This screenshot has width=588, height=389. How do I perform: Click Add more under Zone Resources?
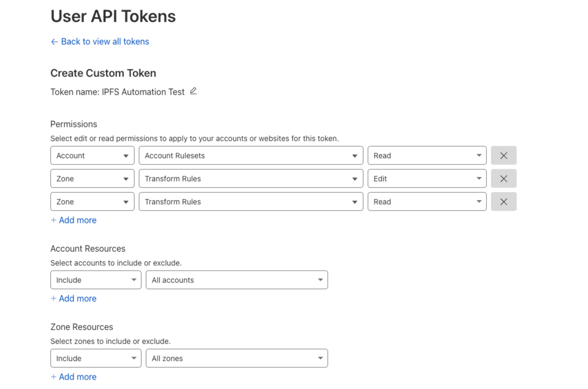(x=77, y=377)
